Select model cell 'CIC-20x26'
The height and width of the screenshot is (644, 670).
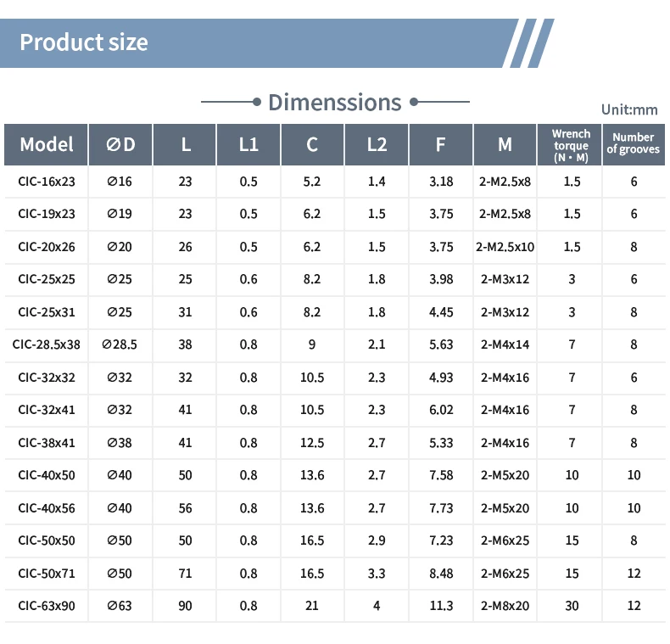point(47,247)
